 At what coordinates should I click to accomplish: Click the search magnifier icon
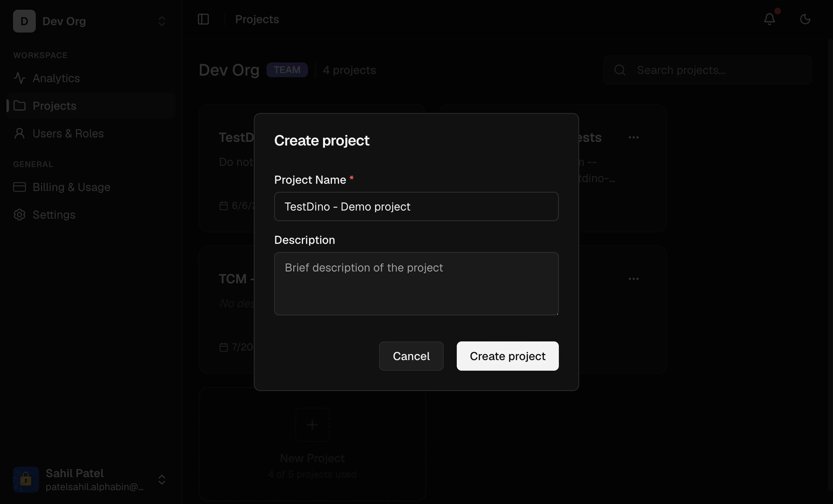(x=620, y=70)
